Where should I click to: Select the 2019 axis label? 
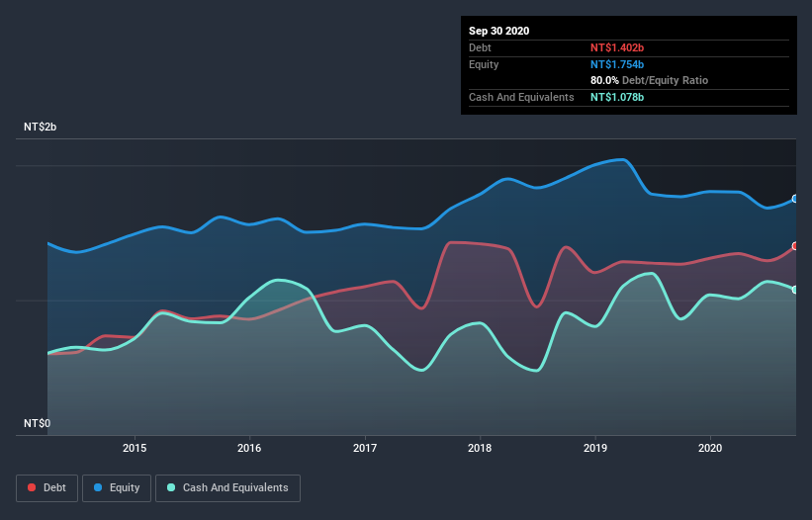pyautogui.click(x=595, y=448)
